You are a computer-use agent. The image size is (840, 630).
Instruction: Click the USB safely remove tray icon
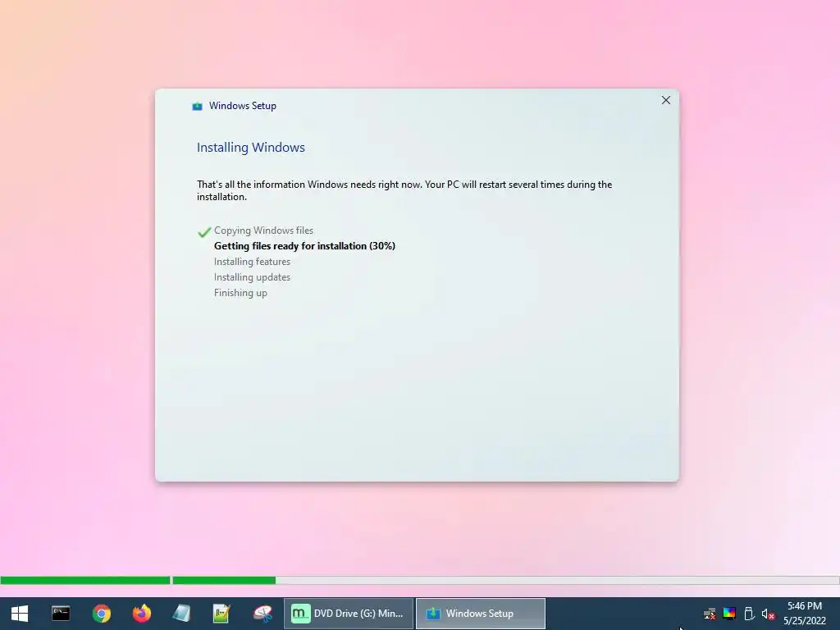coord(749,614)
